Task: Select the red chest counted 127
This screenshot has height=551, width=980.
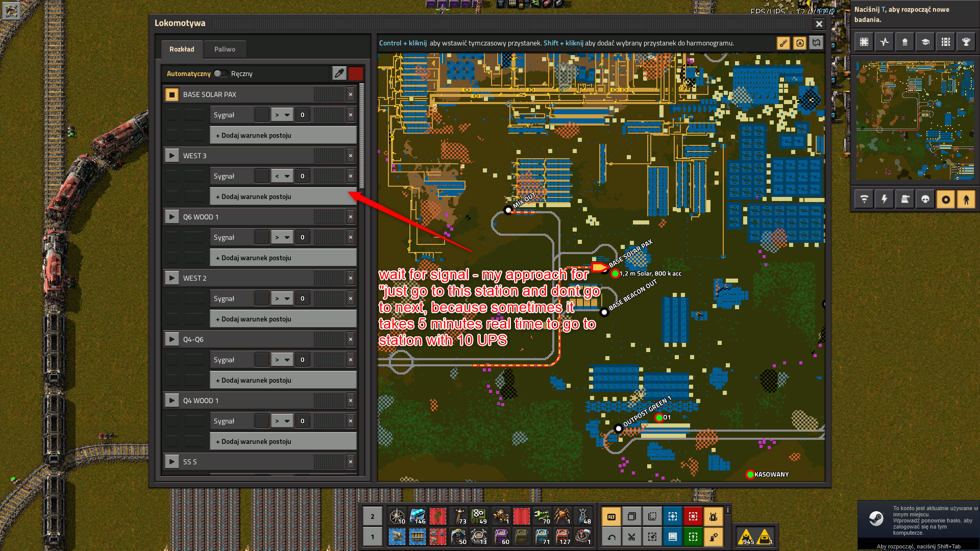Action: click(562, 537)
